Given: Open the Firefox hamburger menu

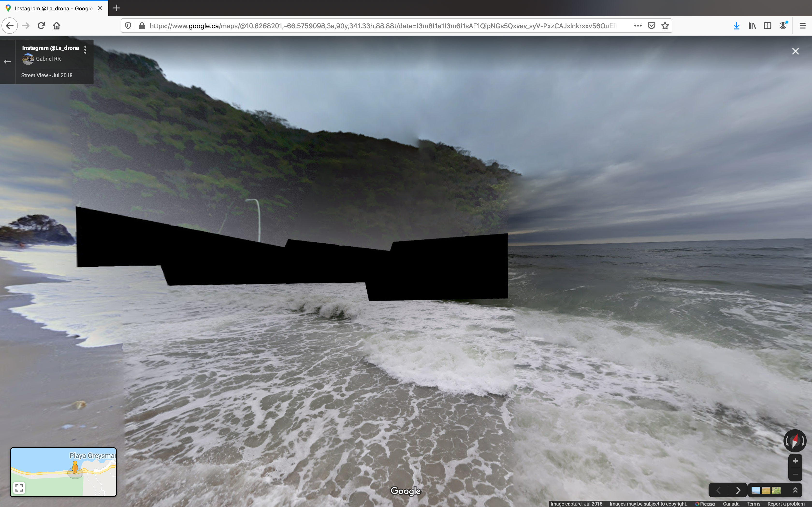Looking at the screenshot, I should pos(803,26).
